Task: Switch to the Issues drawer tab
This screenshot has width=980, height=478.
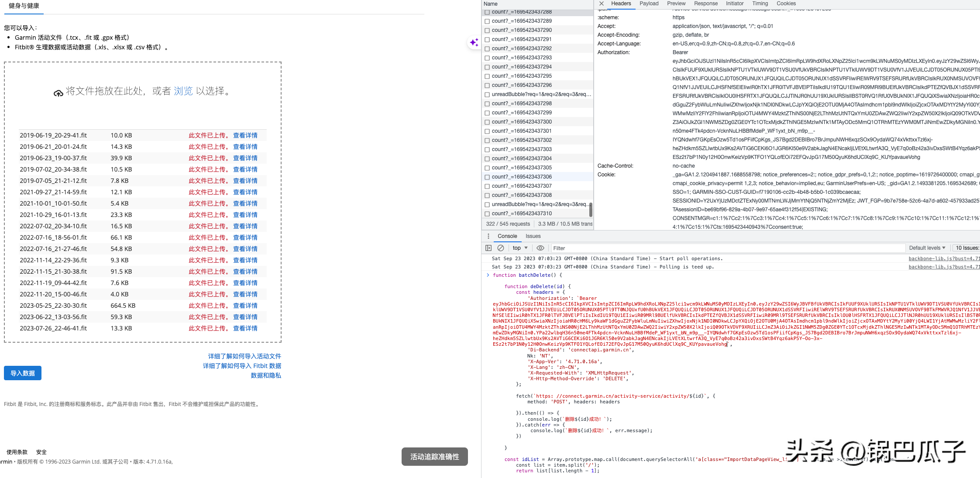Action: 533,236
